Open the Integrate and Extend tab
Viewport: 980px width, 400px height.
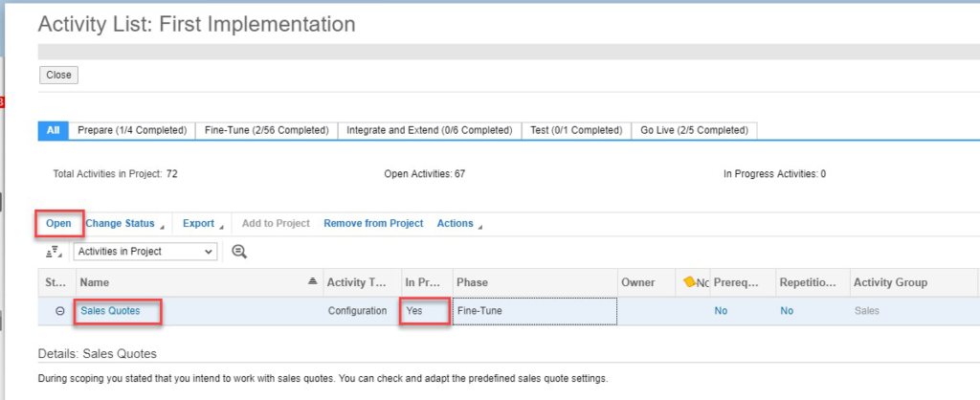pos(429,130)
